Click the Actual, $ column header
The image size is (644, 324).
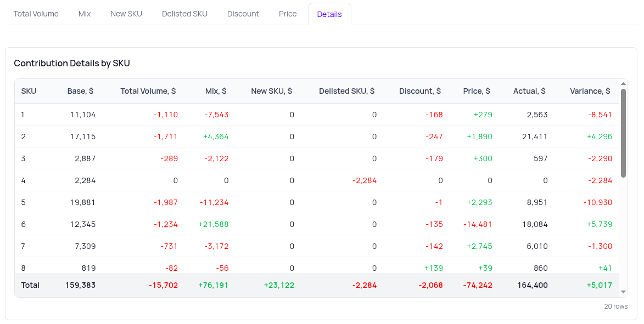(x=529, y=91)
